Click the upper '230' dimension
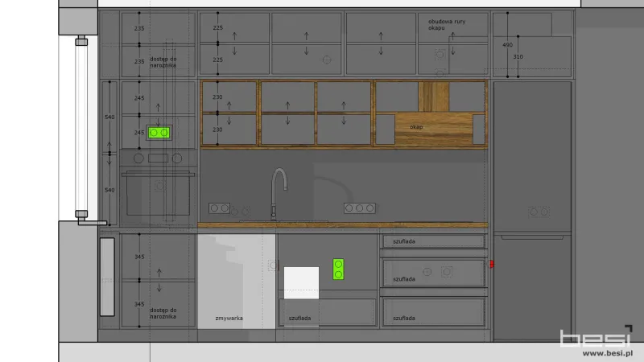The image size is (644, 362). (217, 97)
